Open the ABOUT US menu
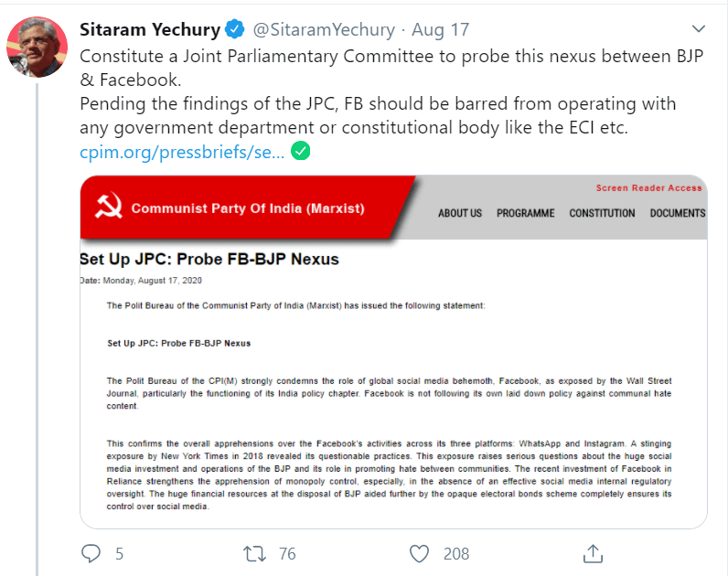This screenshot has width=728, height=576. point(459,214)
